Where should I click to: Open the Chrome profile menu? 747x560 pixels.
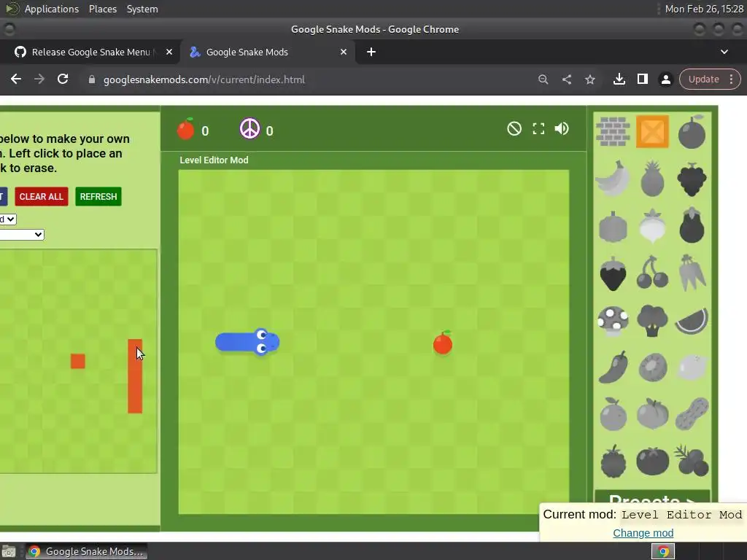point(666,79)
